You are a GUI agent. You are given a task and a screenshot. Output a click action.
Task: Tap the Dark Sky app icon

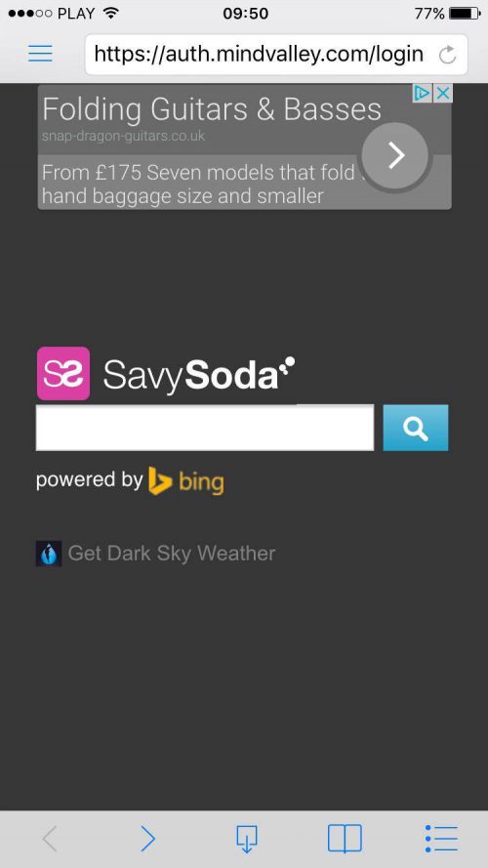point(49,554)
